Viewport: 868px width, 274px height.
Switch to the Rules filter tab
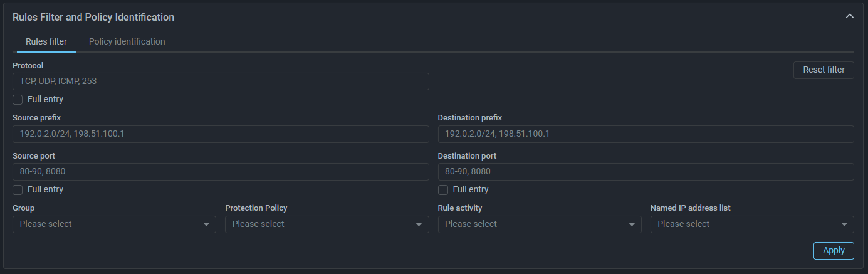tap(46, 41)
